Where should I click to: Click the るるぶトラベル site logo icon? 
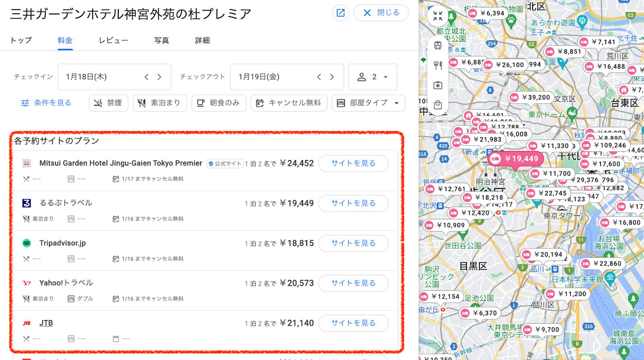point(27,203)
